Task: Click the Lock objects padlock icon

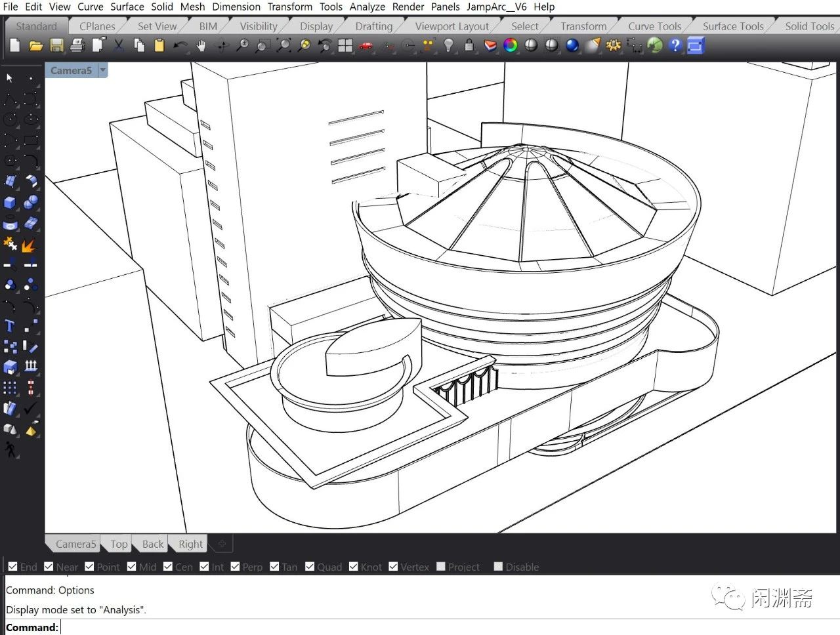Action: 469,45
